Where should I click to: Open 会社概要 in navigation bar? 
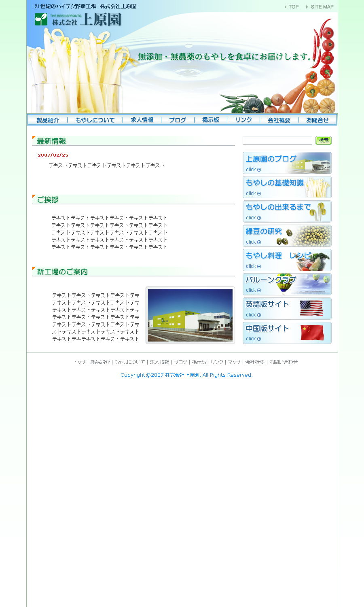point(279,120)
